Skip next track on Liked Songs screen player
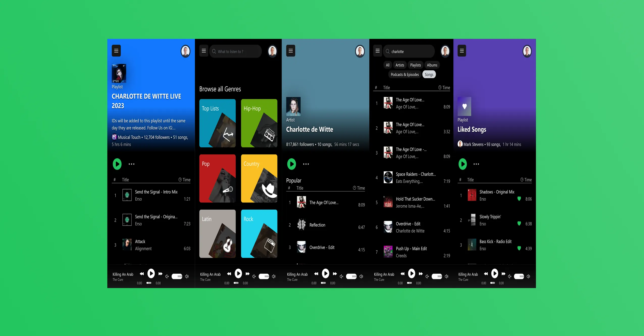Viewport: 644px width, 336px height. 503,274
